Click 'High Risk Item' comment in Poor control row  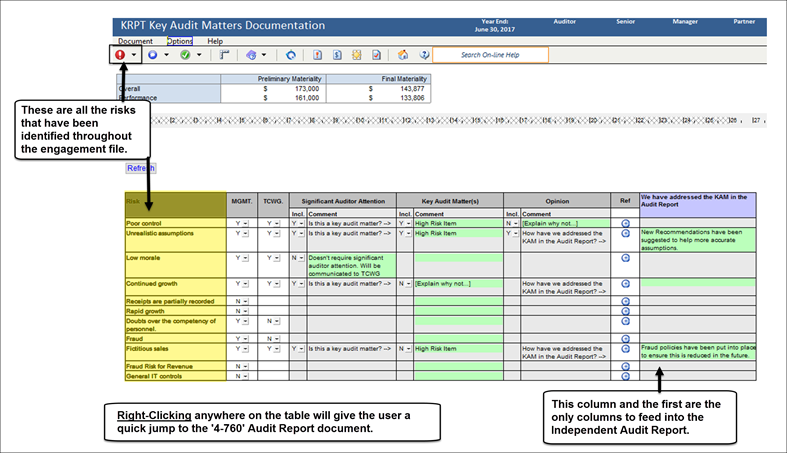pos(458,223)
